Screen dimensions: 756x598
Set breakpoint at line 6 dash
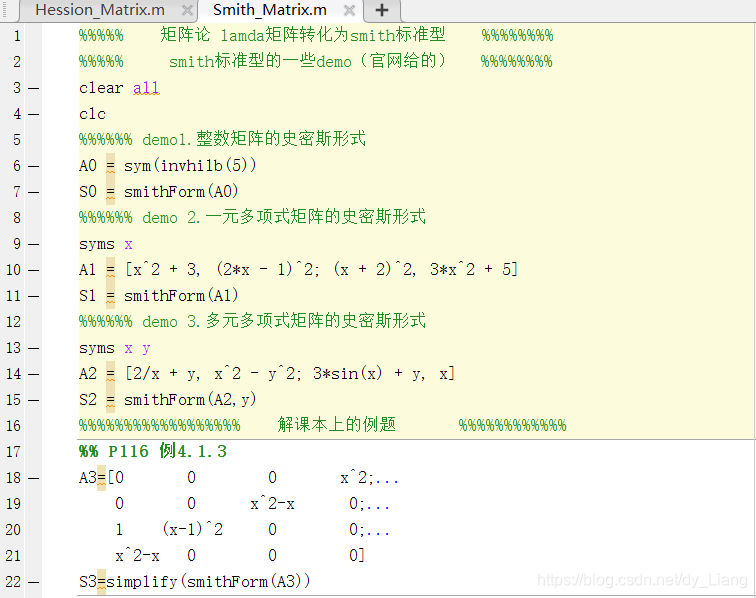33,166
